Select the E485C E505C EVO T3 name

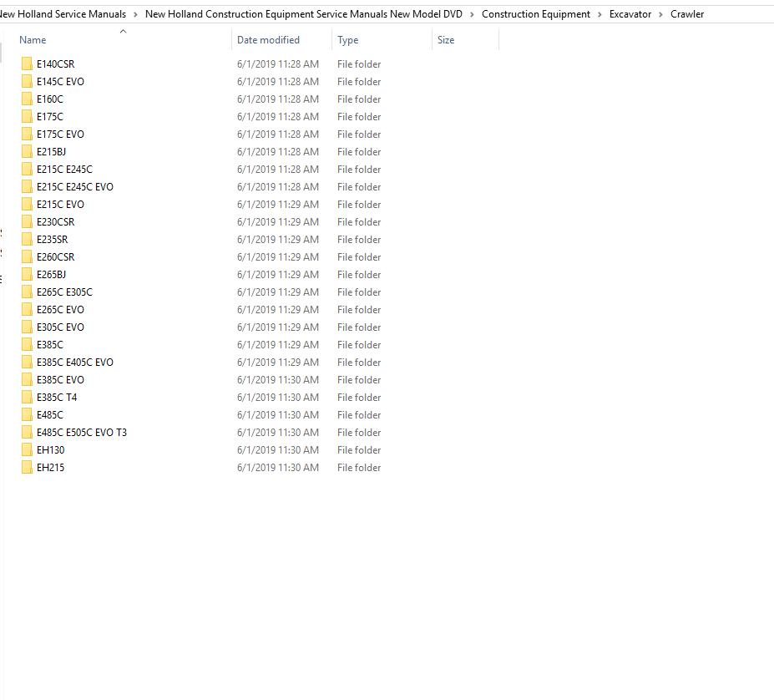point(82,432)
